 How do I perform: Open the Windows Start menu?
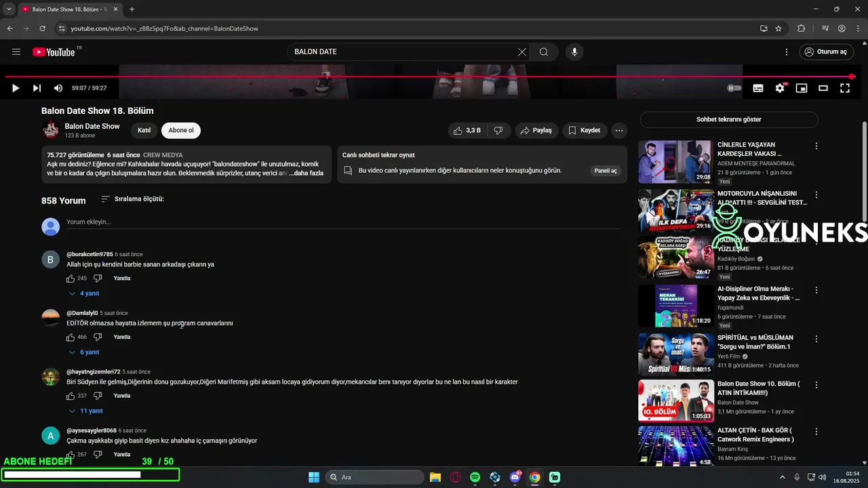click(x=314, y=477)
